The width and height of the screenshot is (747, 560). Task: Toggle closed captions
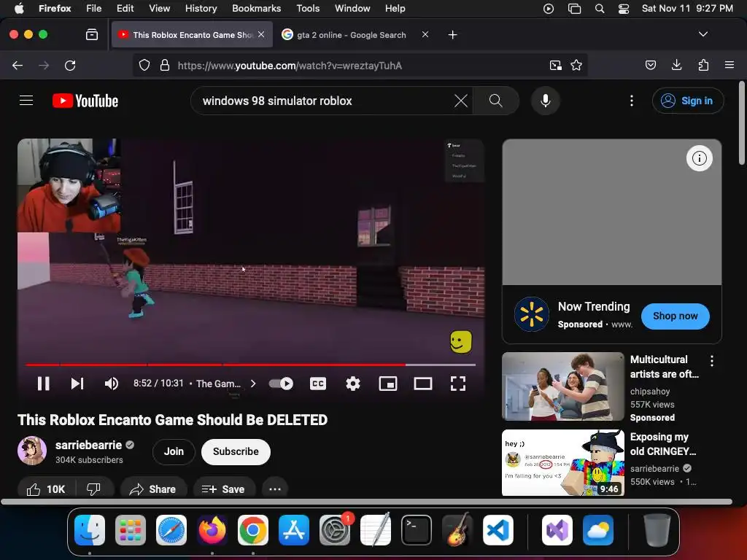pyautogui.click(x=318, y=384)
